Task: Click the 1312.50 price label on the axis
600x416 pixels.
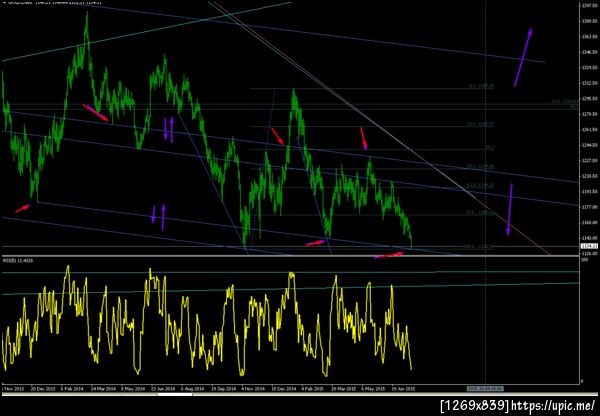Action: click(590, 83)
